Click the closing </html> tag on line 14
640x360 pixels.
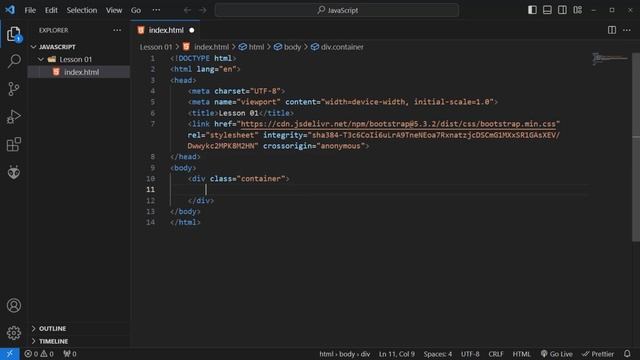[x=185, y=222]
